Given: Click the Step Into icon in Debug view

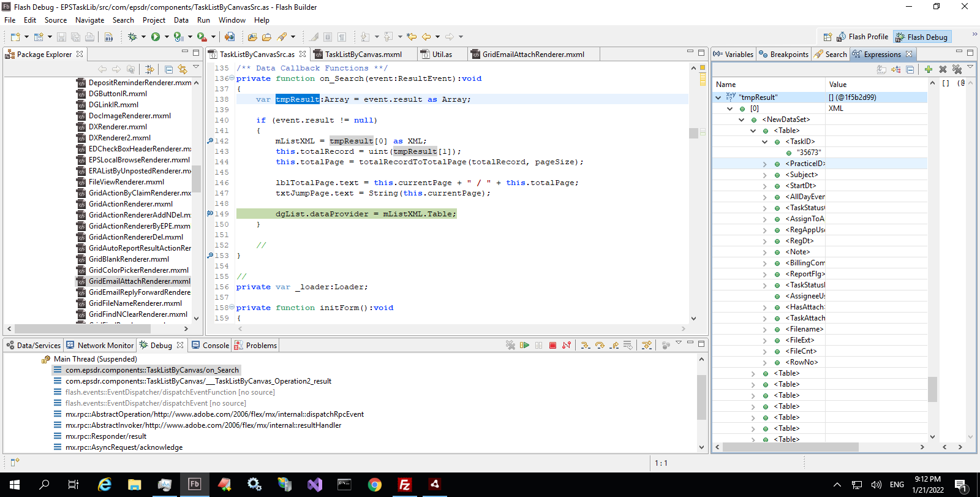Looking at the screenshot, I should pyautogui.click(x=586, y=346).
